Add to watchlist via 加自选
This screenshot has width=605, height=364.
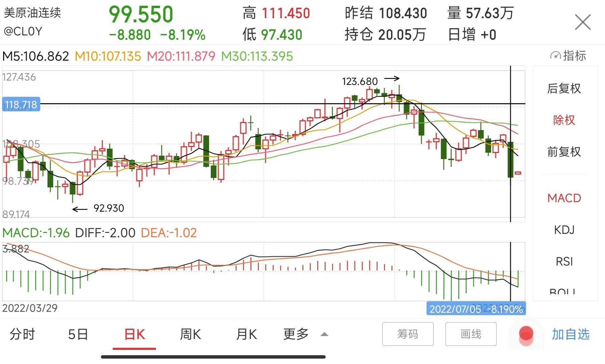coord(571,334)
